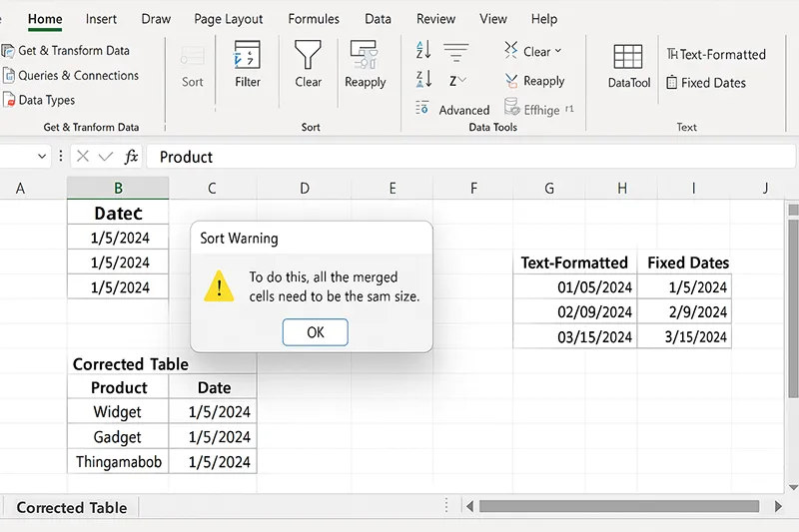The width and height of the screenshot is (799, 532).
Task: Select column B header
Action: point(118,188)
